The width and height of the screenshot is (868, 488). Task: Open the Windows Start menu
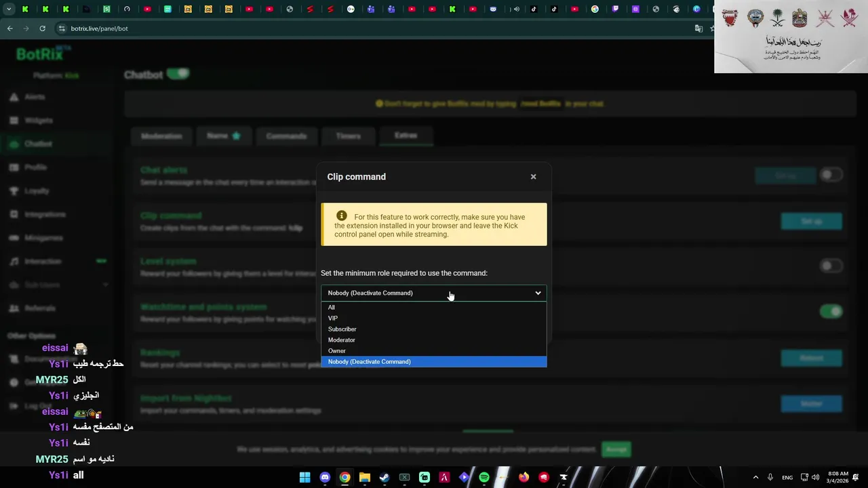coord(305,477)
